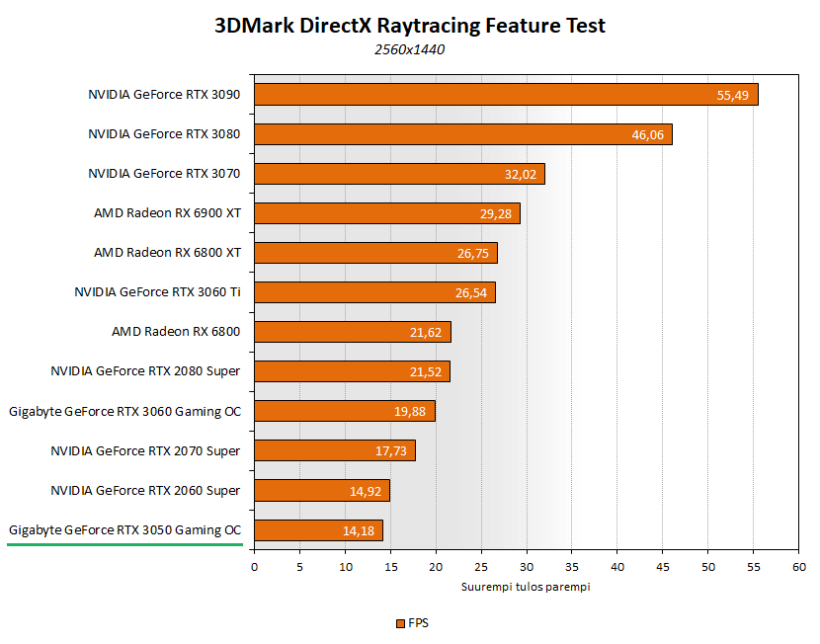
Task: Click the 15 tick label on the x-axis
Action: (390, 567)
